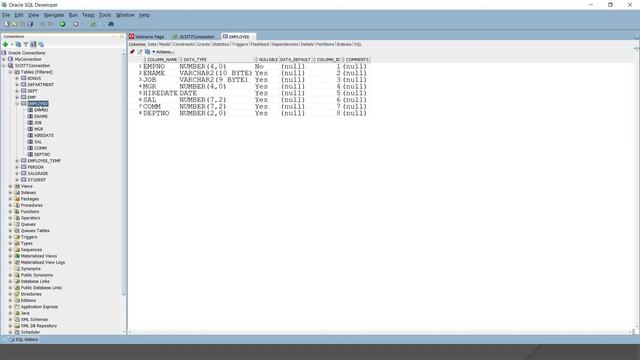The width and height of the screenshot is (640, 360).
Task: Click the Forward navigation toolbar button
Action: click(x=76, y=24)
